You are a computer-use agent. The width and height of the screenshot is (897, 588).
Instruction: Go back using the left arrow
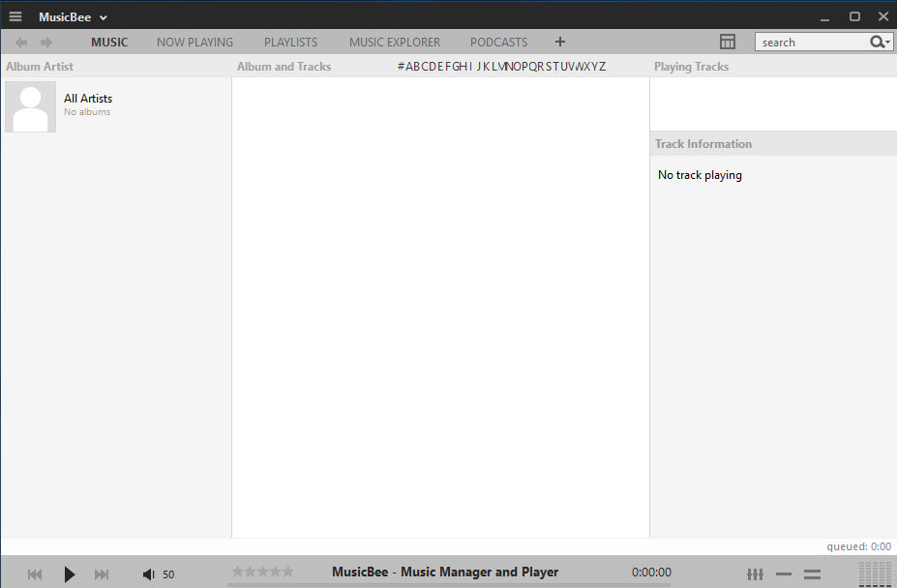[21, 43]
